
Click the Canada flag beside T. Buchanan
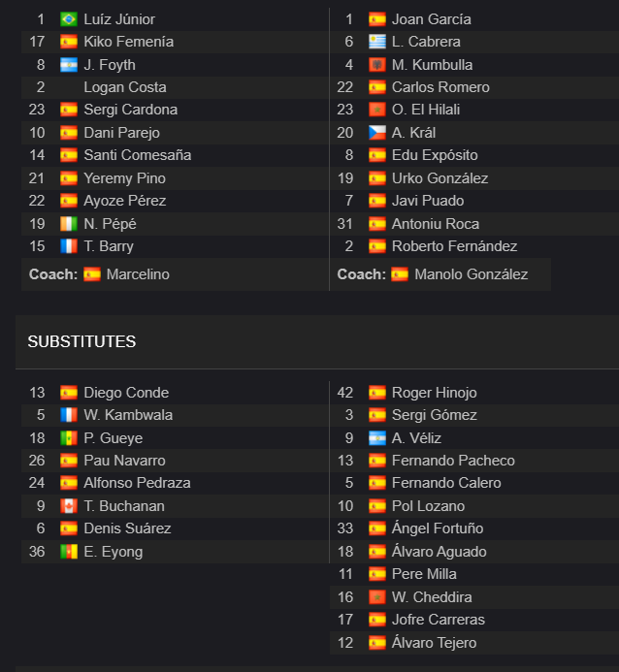pyautogui.click(x=69, y=506)
